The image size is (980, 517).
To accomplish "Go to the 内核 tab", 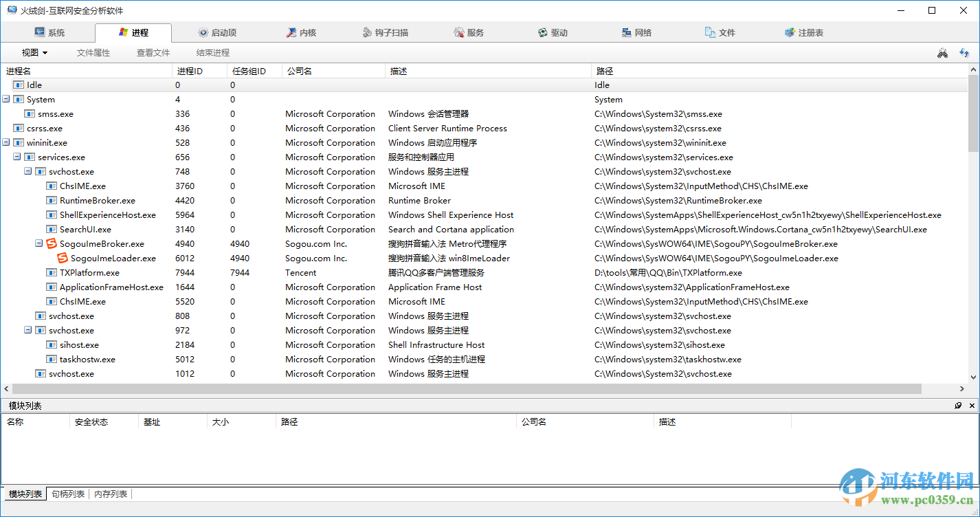I will point(301,32).
